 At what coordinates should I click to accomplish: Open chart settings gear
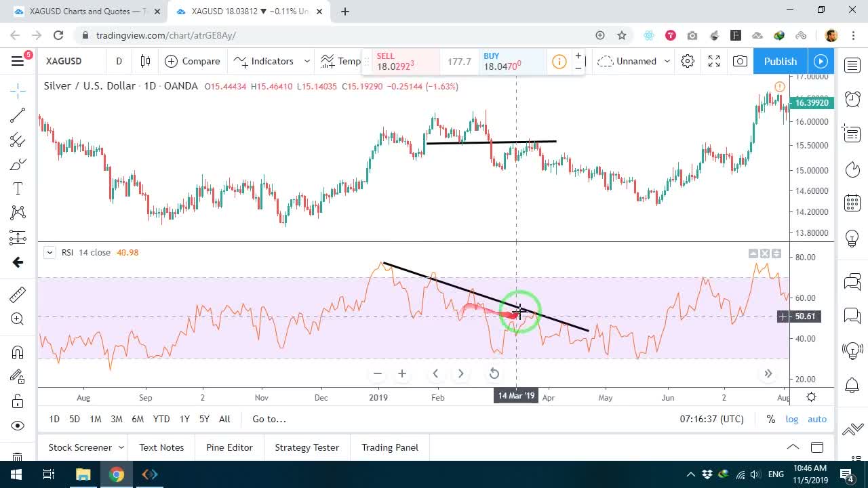(x=688, y=61)
